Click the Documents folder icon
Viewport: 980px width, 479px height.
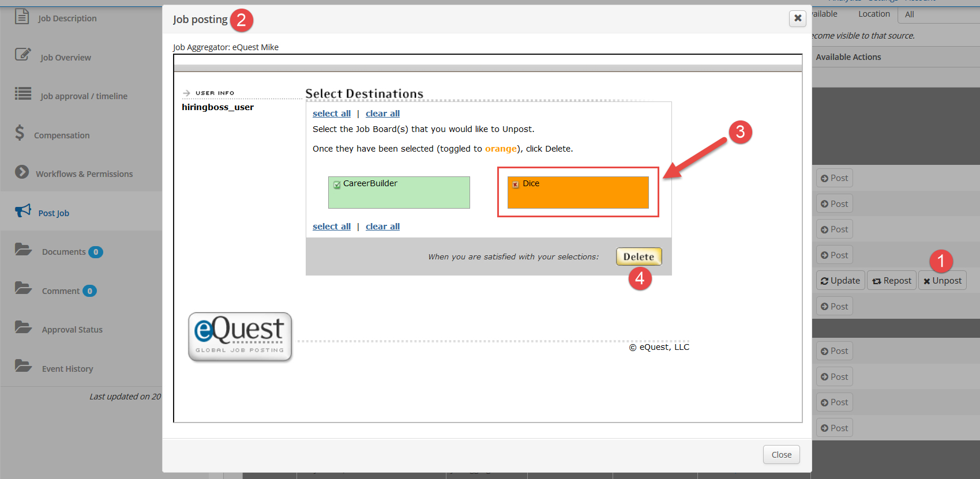click(x=23, y=249)
